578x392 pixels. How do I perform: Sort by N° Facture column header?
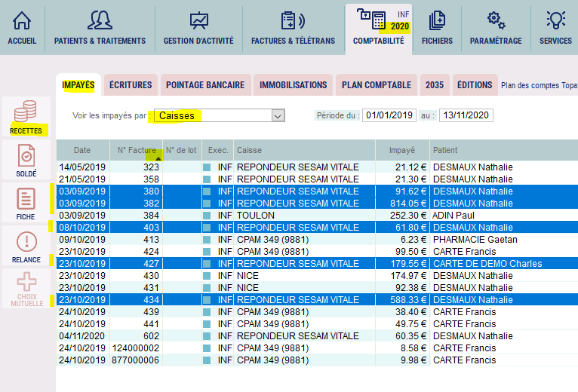pyautogui.click(x=137, y=150)
